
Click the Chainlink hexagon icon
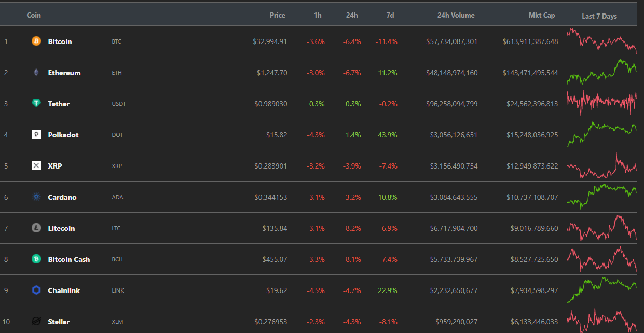36,290
